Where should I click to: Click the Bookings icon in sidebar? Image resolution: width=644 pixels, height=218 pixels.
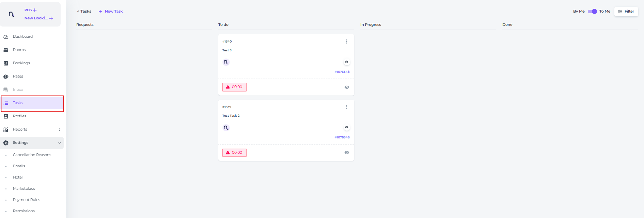tap(6, 63)
